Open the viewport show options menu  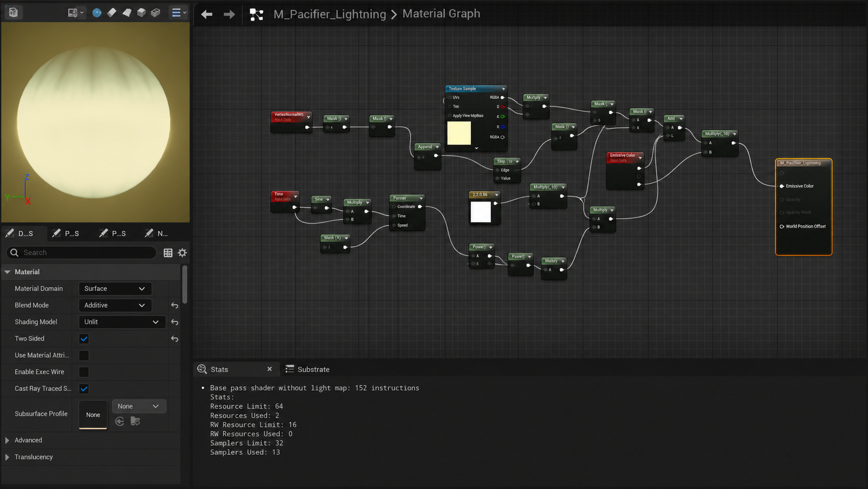pos(179,12)
